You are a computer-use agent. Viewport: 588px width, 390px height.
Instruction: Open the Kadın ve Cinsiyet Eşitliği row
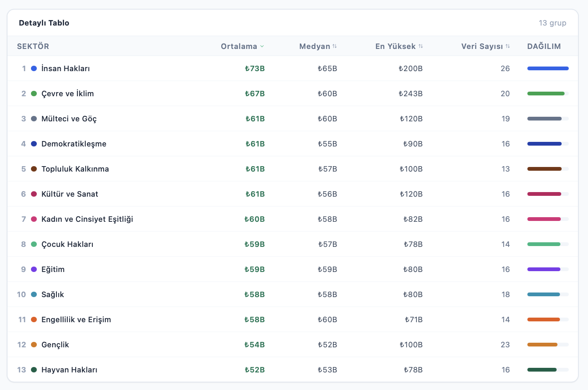pyautogui.click(x=293, y=219)
